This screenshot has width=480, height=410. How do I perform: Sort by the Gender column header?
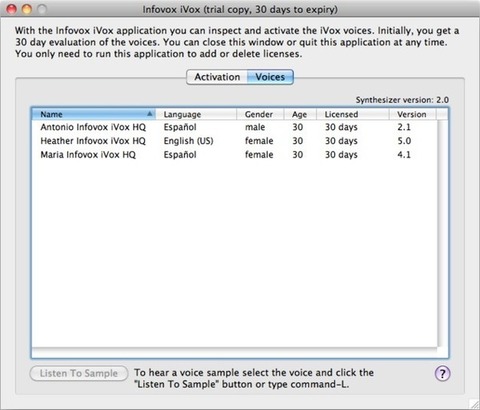click(260, 114)
